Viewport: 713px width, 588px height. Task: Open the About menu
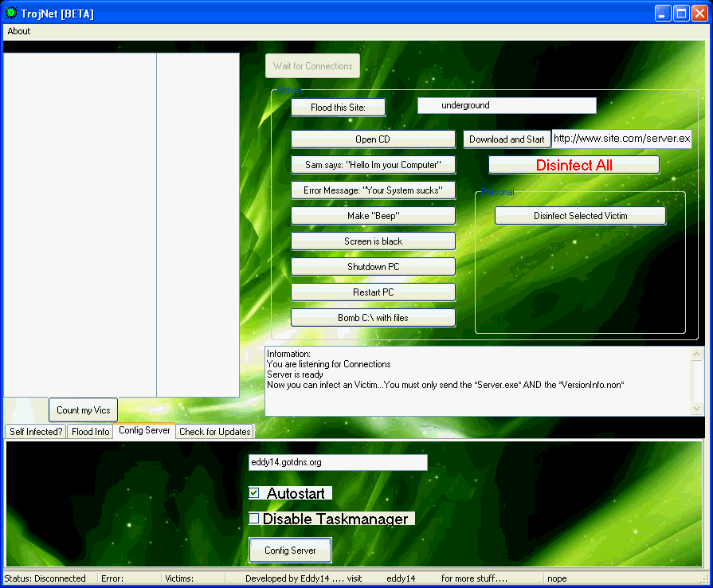pyautogui.click(x=18, y=31)
